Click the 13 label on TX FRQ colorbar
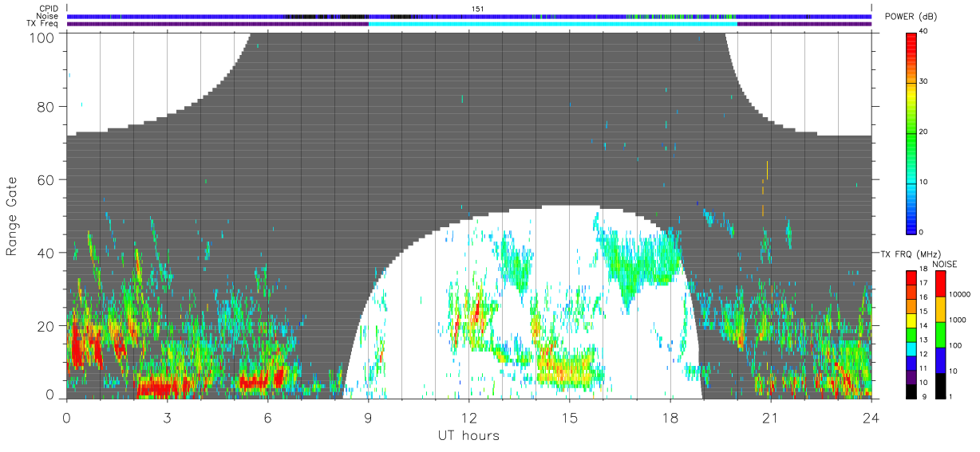The width and height of the screenshot is (980, 452). (923, 340)
